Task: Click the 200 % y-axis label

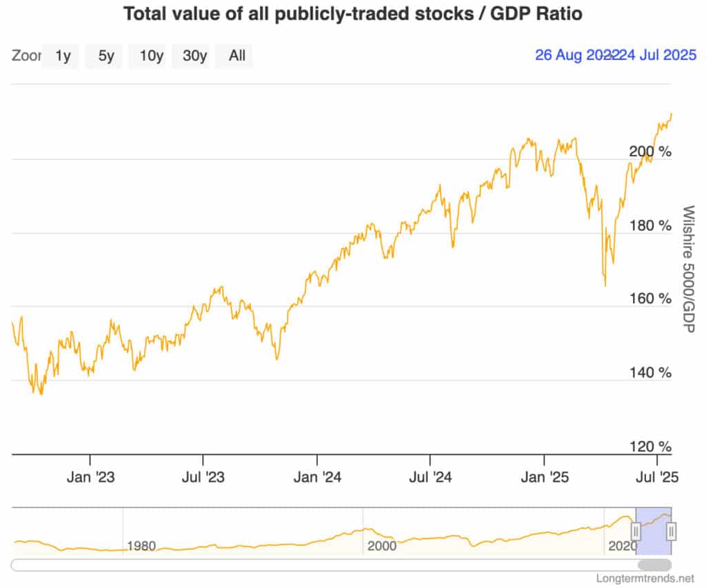Action: pyautogui.click(x=649, y=152)
